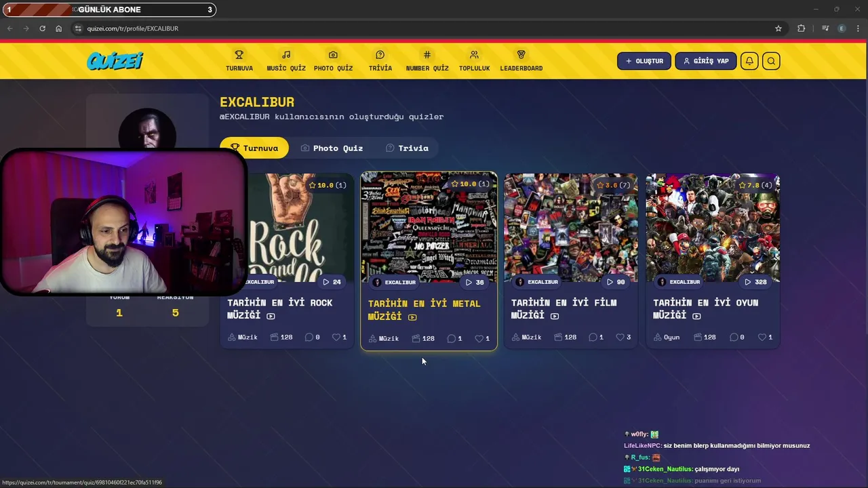Click the comment icon on Oyun quiz card
Screen dimensions: 868x488
pos(734,337)
